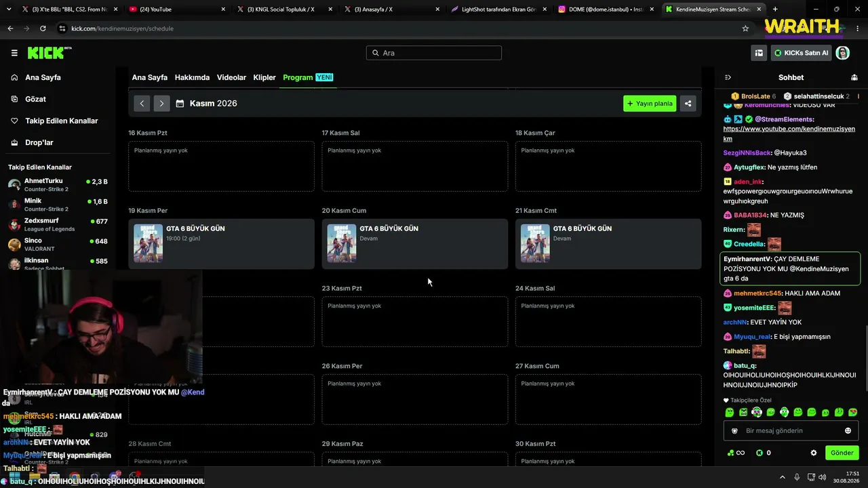This screenshot has width=868, height=488.
Task: Open Sinco followed channel
Action: (x=58, y=244)
